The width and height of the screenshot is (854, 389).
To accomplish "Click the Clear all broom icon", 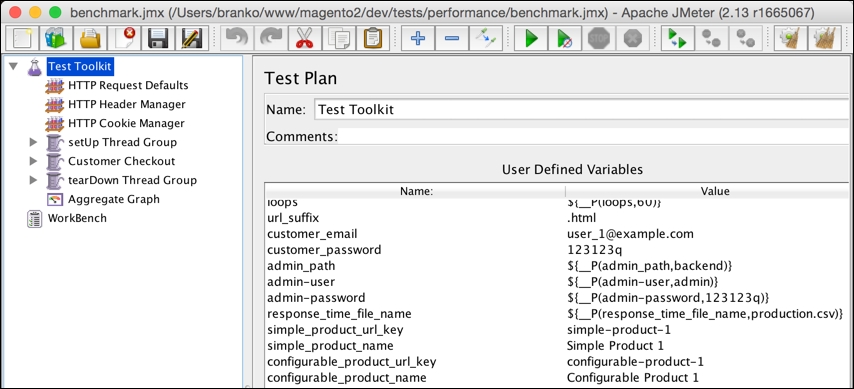I will (824, 38).
